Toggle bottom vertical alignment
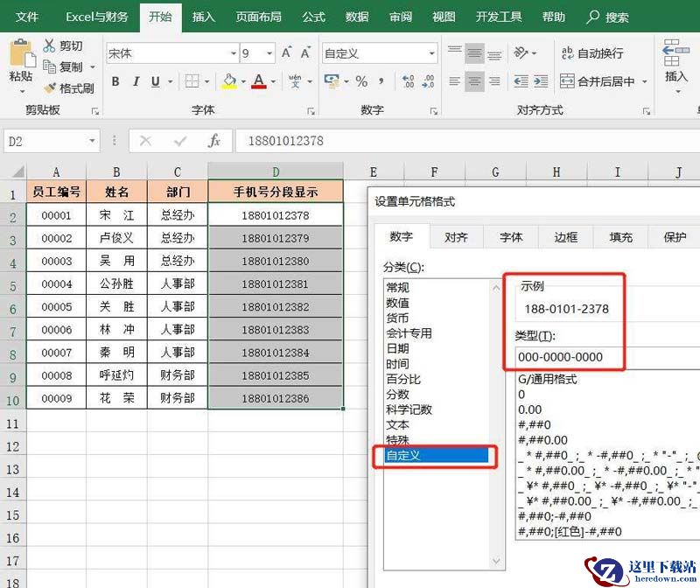The width and height of the screenshot is (700, 588). click(x=494, y=53)
